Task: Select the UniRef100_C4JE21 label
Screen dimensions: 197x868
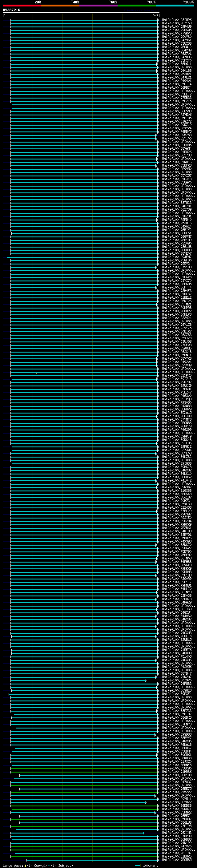Action: tap(176, 78)
